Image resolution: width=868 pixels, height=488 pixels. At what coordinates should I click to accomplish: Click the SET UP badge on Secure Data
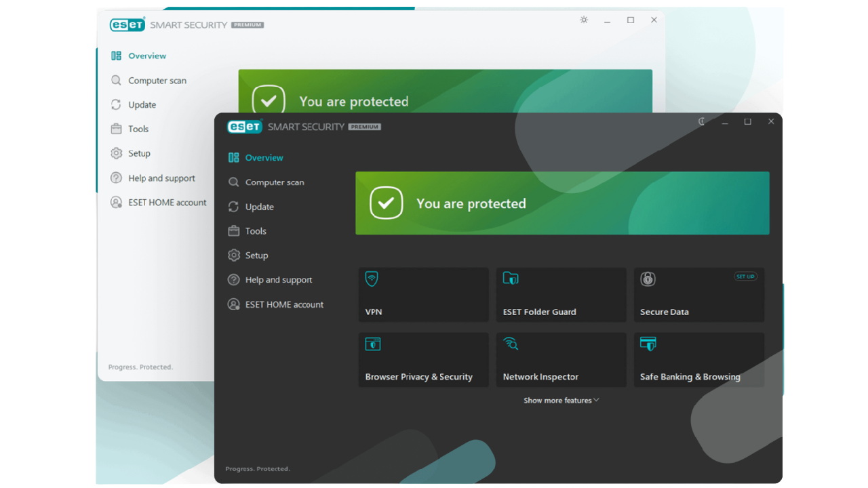pyautogui.click(x=745, y=277)
